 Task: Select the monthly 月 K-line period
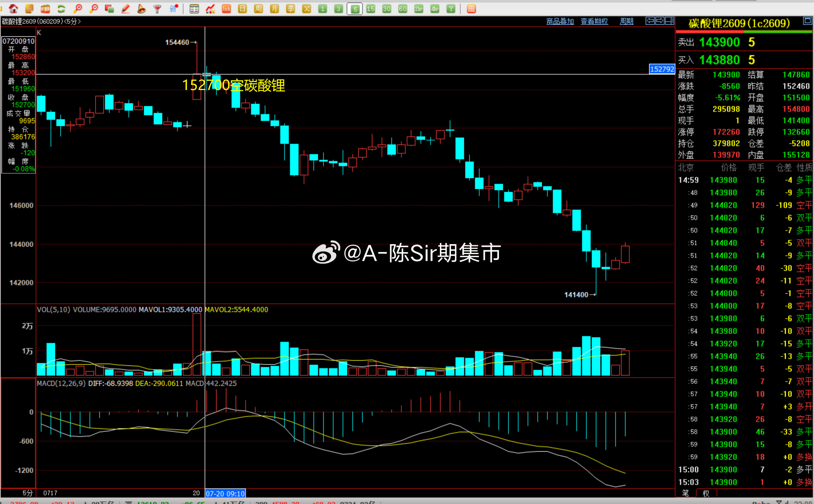coord(275,8)
